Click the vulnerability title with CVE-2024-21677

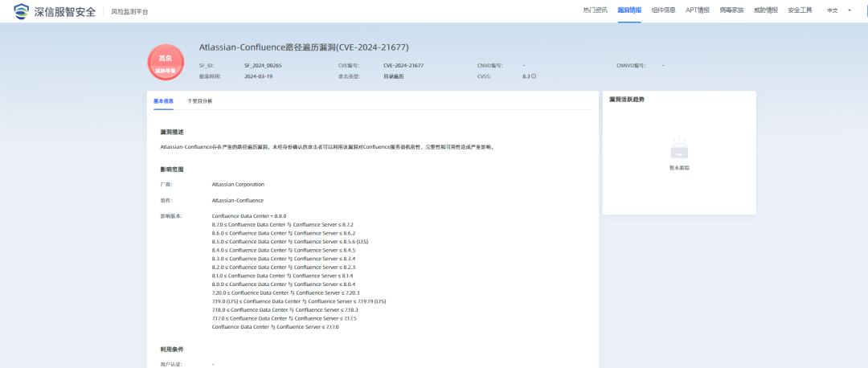[304, 47]
